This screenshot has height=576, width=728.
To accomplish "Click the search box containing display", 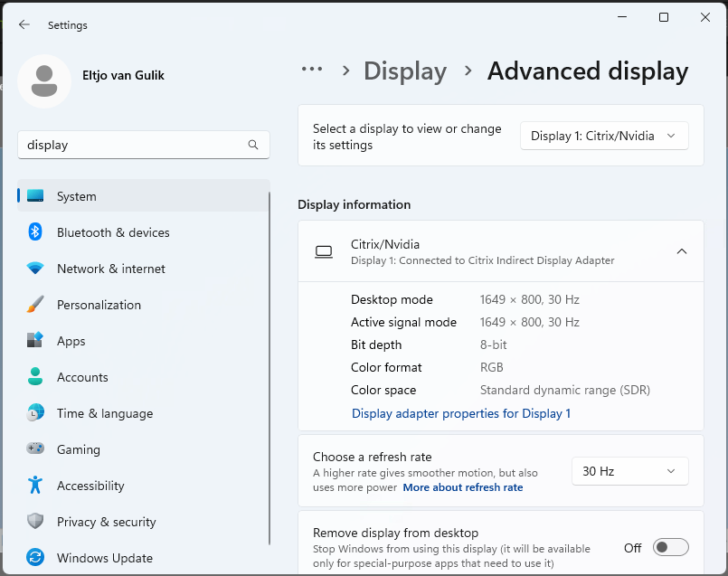I will click(136, 145).
